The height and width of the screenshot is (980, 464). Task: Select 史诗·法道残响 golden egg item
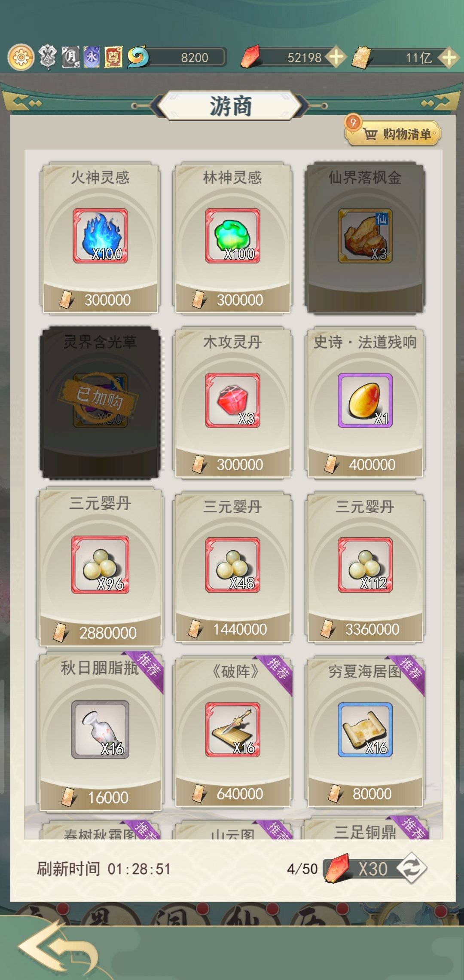coord(365,402)
